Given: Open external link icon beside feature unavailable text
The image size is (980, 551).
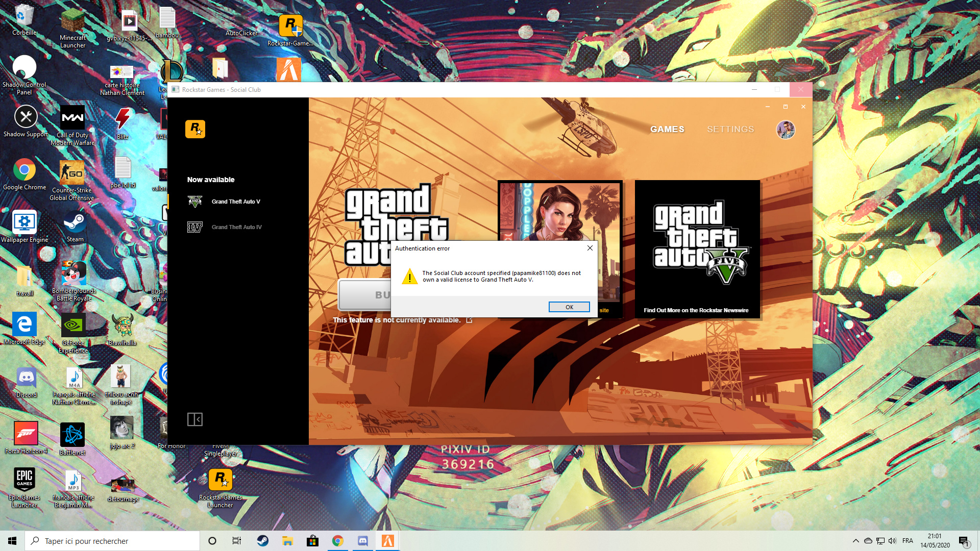Looking at the screenshot, I should pyautogui.click(x=469, y=320).
